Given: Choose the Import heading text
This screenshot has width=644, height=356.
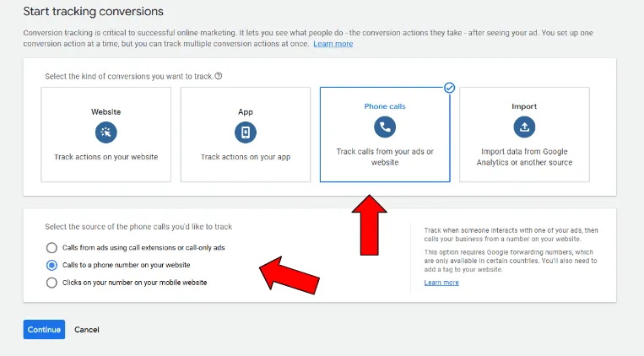Looking at the screenshot, I should 524,106.
